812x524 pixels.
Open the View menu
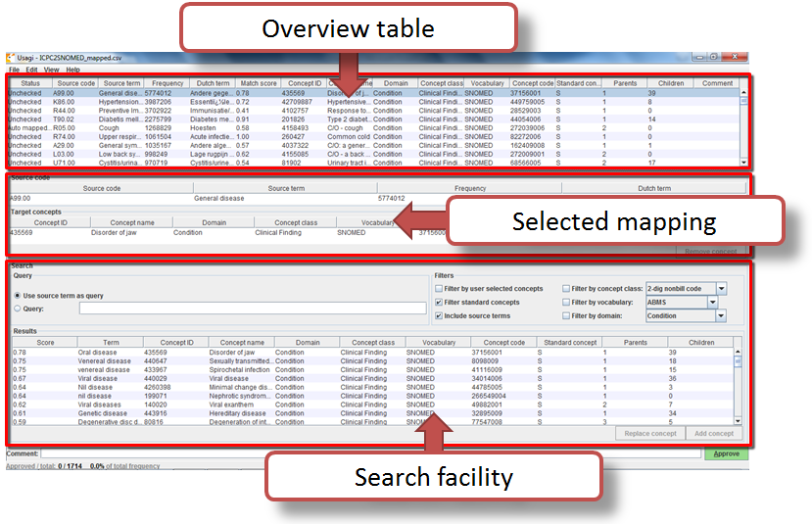coord(51,70)
